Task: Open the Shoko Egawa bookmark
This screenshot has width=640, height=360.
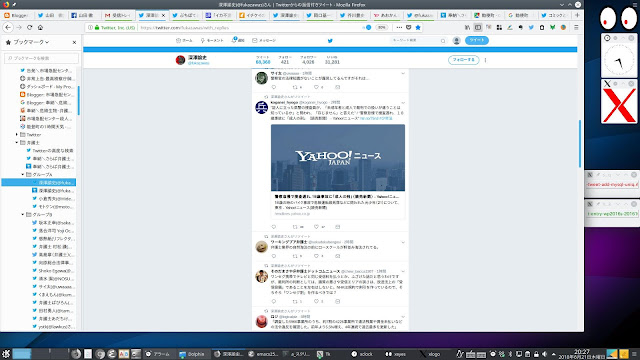Action: [x=53, y=271]
